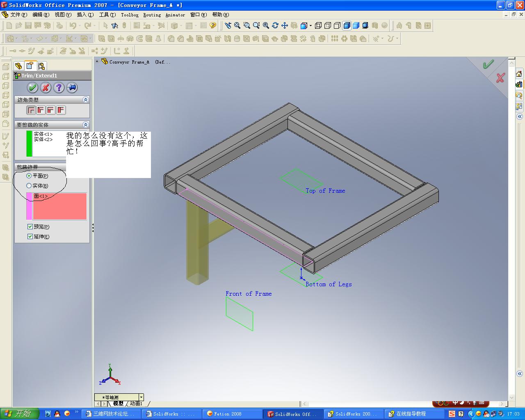525x420 pixels.
Task: Activate the Pan view tool
Action: (x=285, y=26)
